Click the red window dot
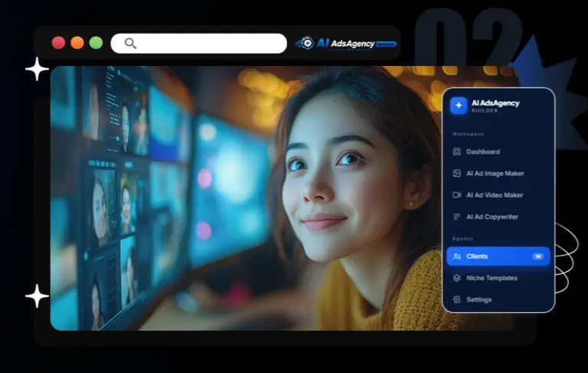The width and height of the screenshot is (588, 373). pos(58,43)
